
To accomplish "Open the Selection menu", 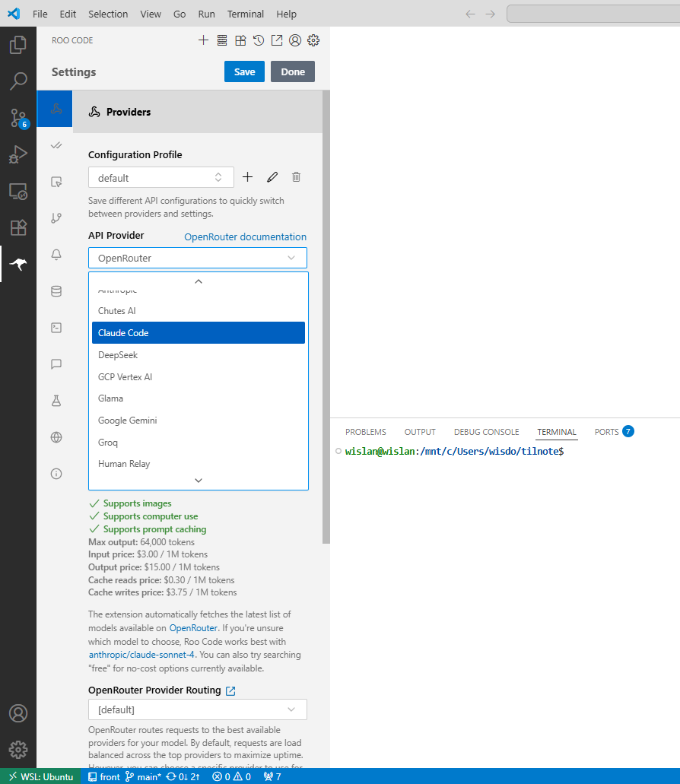I will pos(108,14).
